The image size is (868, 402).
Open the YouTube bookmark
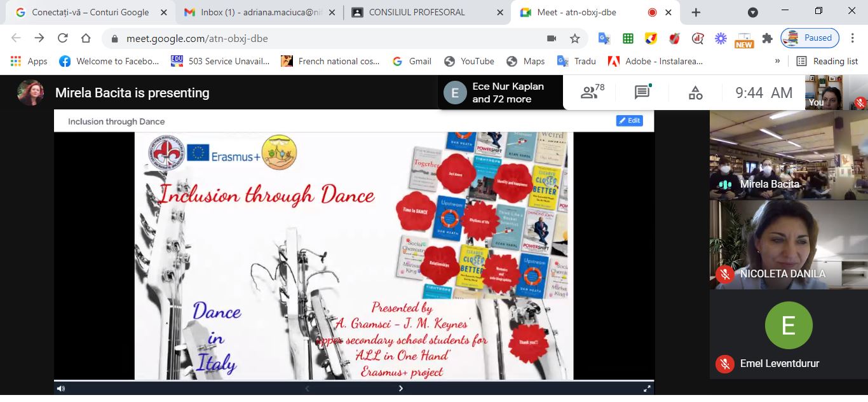[x=469, y=61]
